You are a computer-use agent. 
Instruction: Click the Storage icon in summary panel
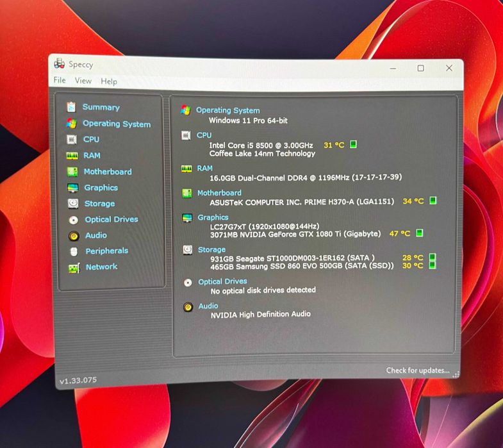(x=187, y=250)
